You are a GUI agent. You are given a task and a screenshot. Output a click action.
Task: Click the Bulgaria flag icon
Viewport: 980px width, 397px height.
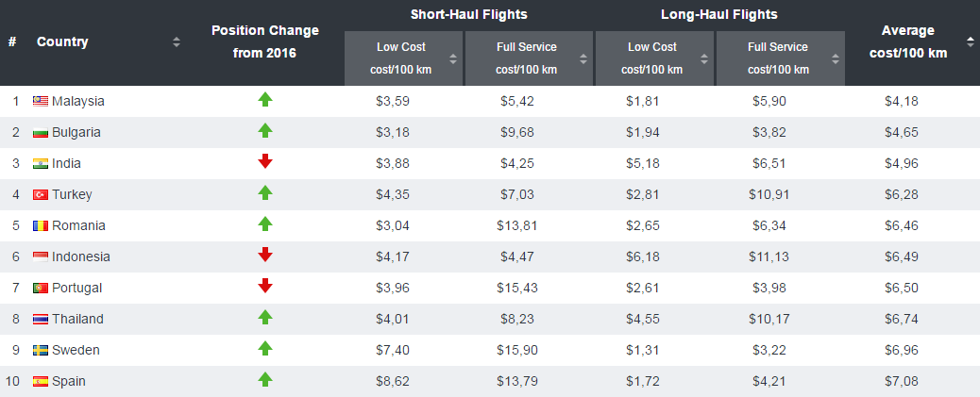point(41,133)
